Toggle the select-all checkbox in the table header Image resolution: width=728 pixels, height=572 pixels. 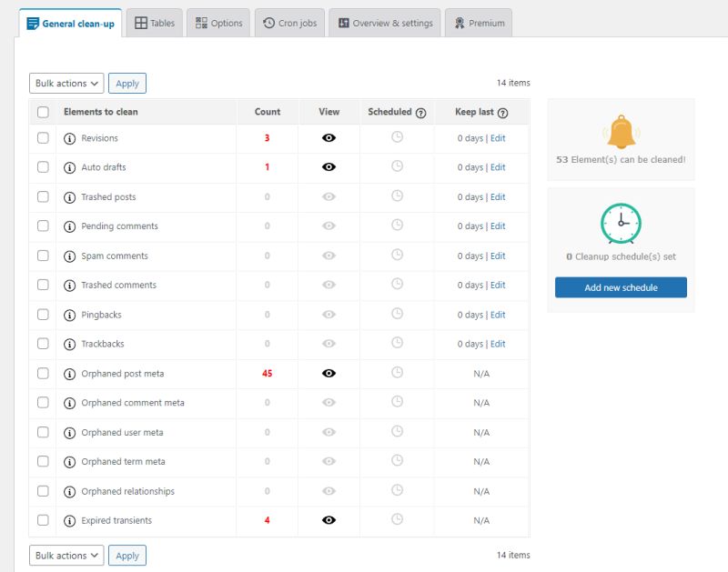point(43,111)
